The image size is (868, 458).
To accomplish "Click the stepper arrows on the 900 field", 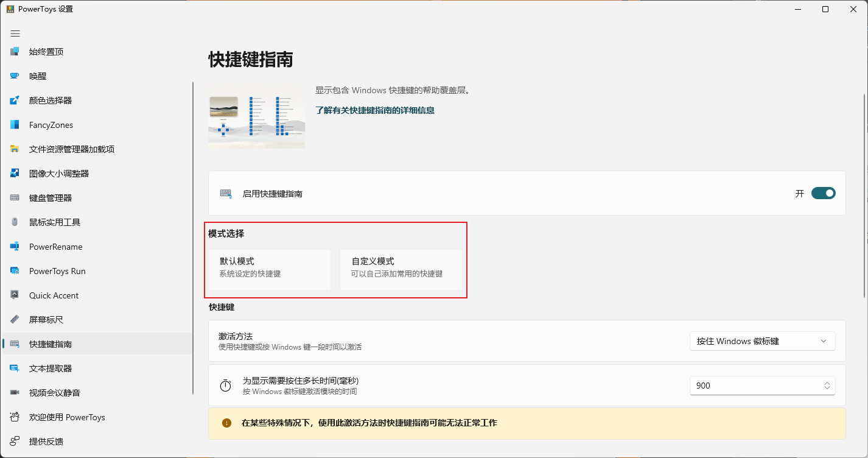I will [827, 386].
